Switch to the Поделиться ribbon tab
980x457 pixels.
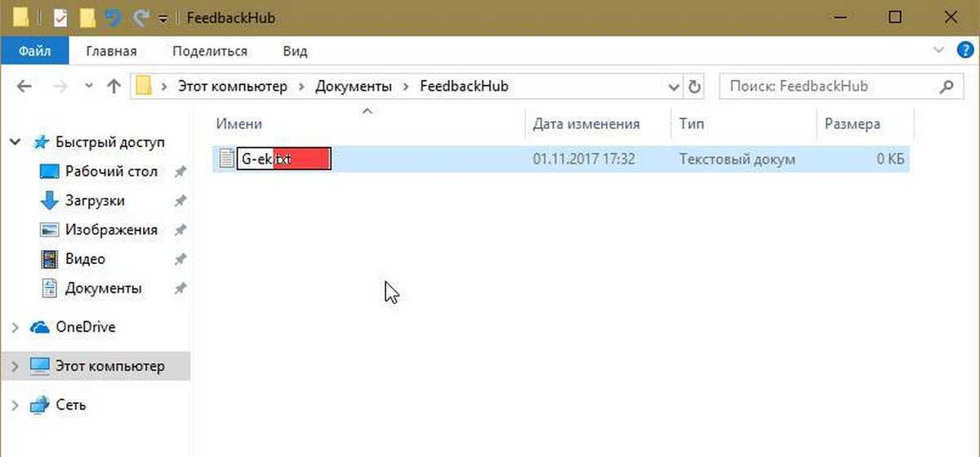click(210, 52)
